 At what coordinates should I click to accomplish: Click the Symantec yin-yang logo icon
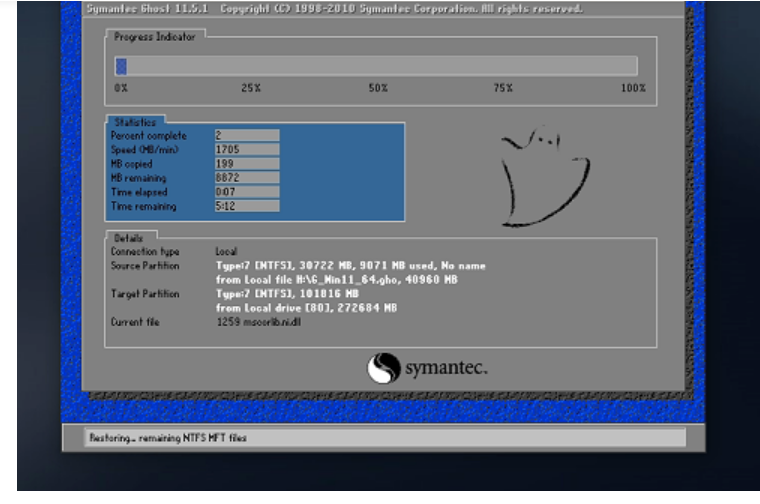click(383, 368)
